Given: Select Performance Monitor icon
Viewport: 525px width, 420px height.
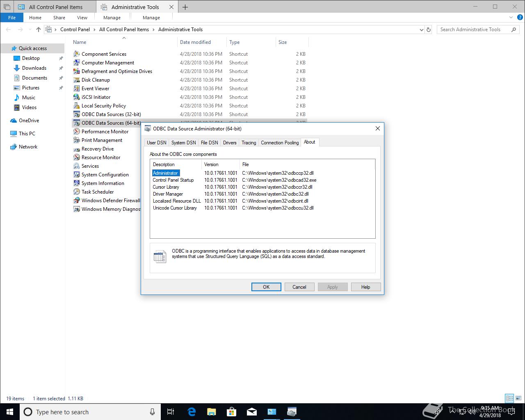Looking at the screenshot, I should point(76,131).
